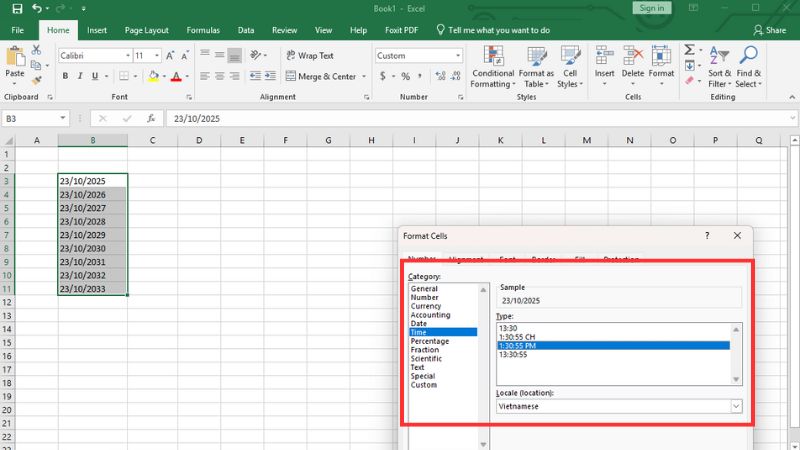Image resolution: width=800 pixels, height=450 pixels.
Task: Apply the Fill Color bucket icon
Action: pyautogui.click(x=154, y=76)
